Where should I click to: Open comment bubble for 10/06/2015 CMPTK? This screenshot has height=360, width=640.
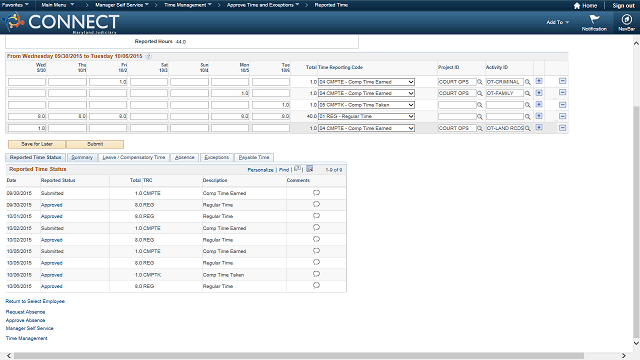(316, 274)
